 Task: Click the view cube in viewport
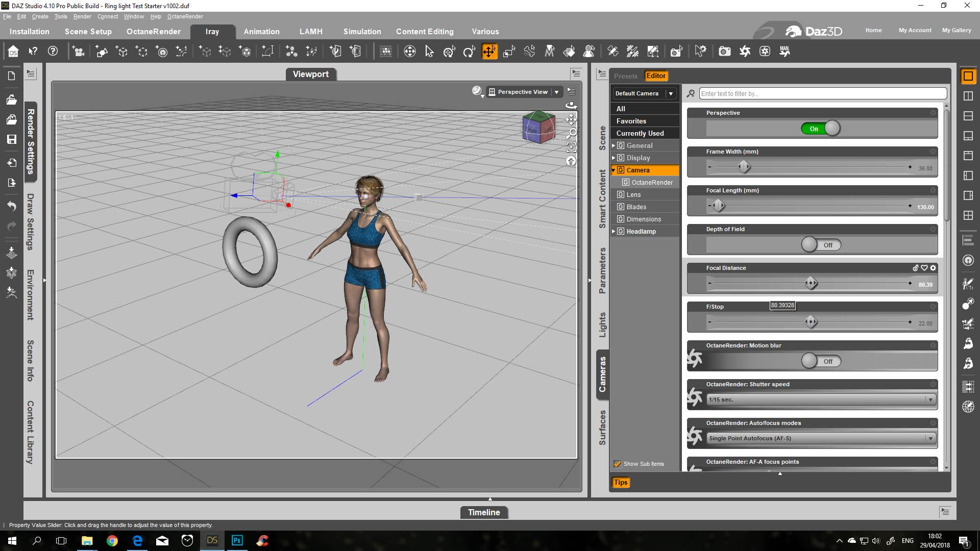[x=538, y=127]
